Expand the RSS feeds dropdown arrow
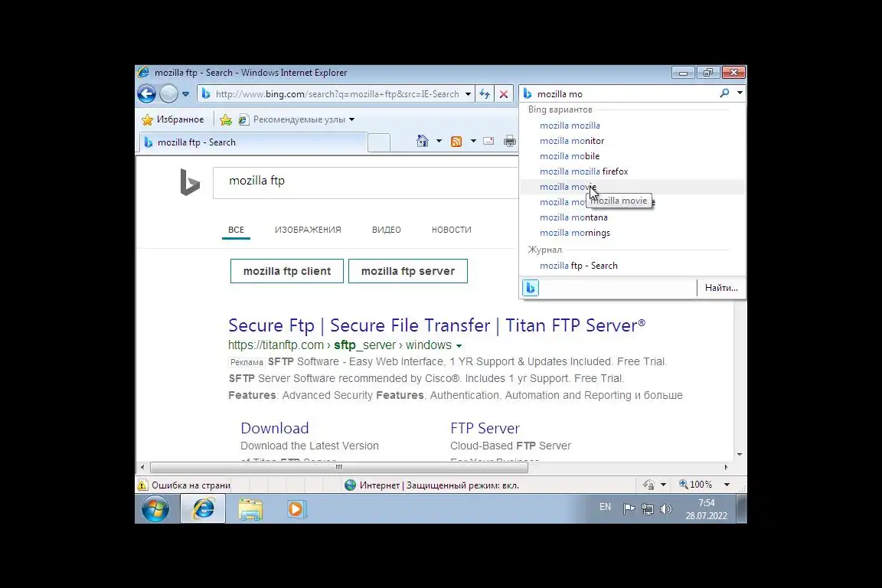 tap(473, 141)
